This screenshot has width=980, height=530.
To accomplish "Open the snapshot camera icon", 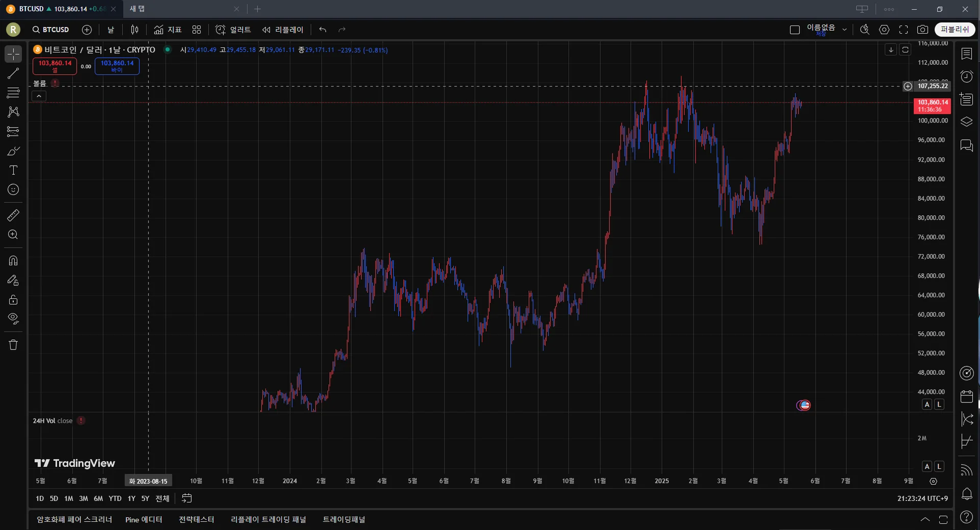I will tap(922, 30).
